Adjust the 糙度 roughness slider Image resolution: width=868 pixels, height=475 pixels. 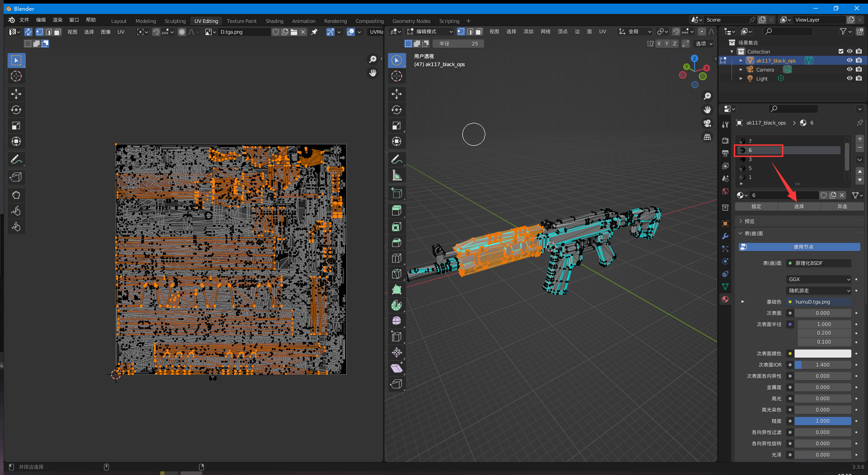[x=823, y=421]
